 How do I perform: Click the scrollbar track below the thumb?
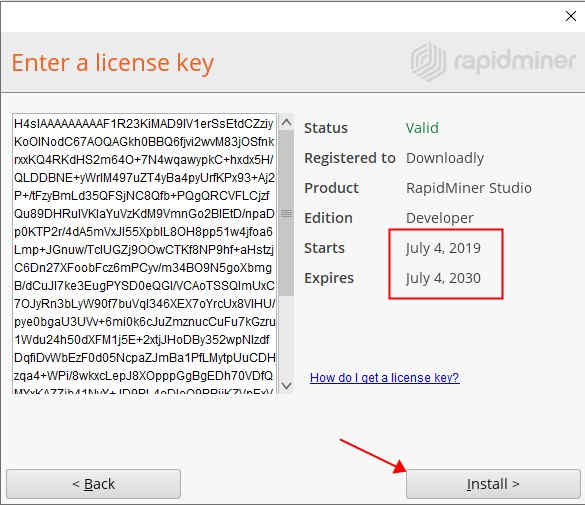coord(286,336)
